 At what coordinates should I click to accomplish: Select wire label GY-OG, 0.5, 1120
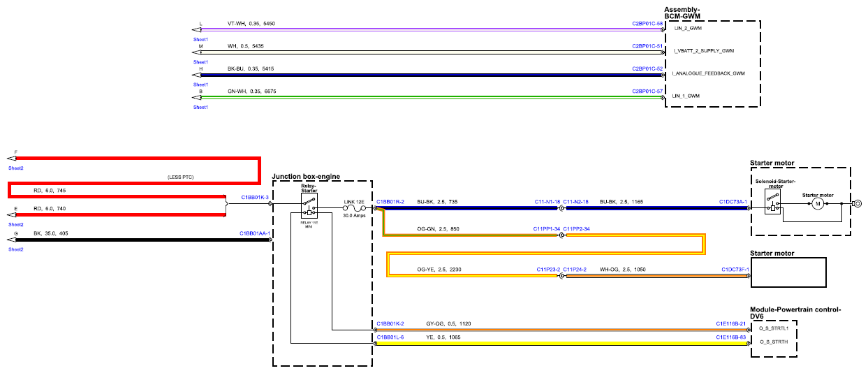click(448, 324)
